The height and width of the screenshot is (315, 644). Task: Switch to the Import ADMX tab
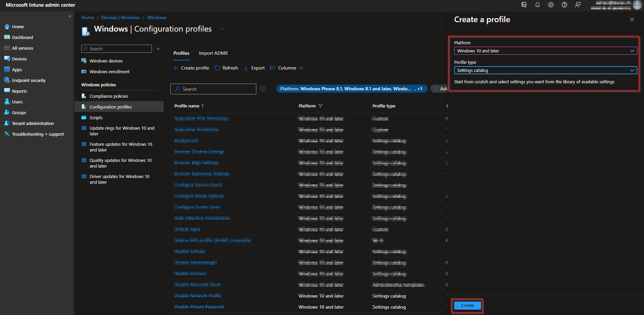[213, 53]
